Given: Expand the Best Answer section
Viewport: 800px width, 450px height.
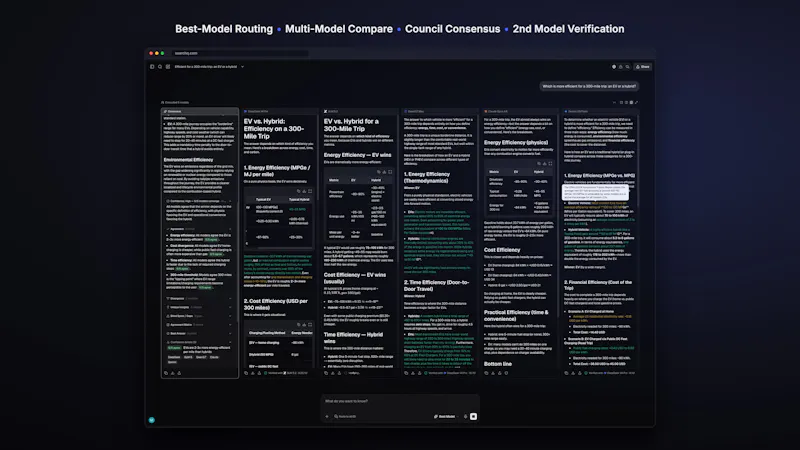Looking at the screenshot, I should 230,333.
